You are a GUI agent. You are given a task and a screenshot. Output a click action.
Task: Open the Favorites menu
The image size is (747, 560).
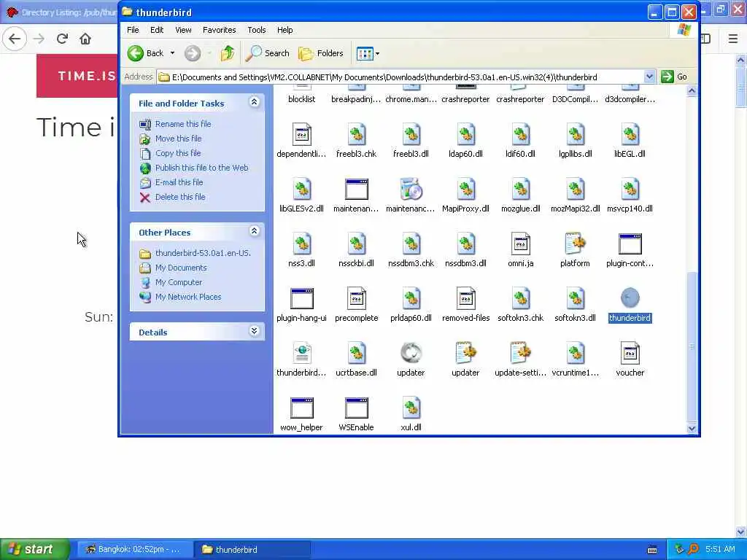click(219, 30)
